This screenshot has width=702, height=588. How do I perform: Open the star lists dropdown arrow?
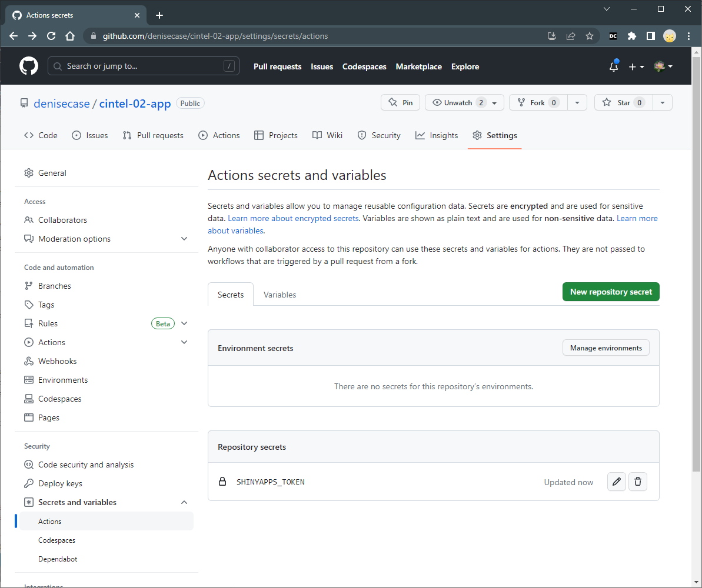coord(663,102)
